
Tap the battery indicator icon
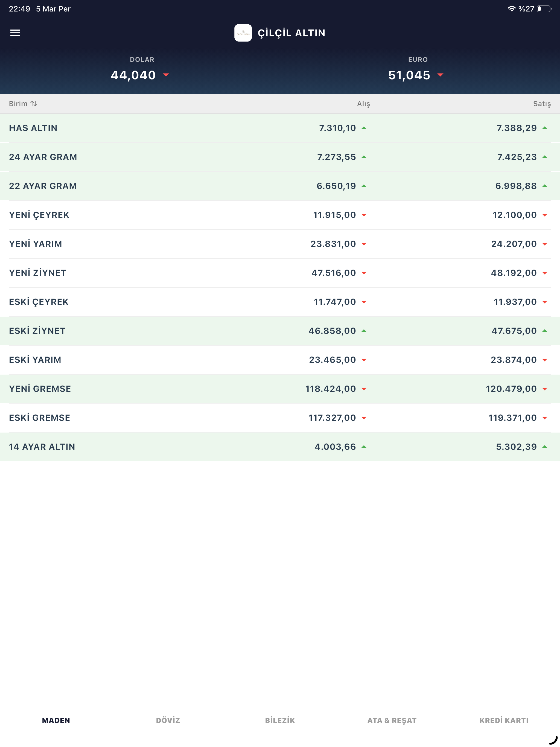tap(544, 9)
